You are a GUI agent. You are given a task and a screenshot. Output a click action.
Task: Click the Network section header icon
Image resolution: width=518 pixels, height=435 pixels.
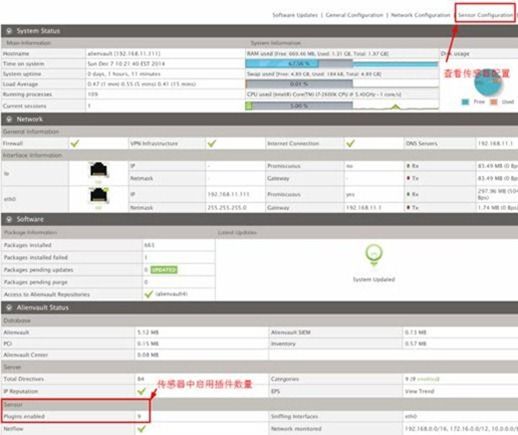[9, 119]
